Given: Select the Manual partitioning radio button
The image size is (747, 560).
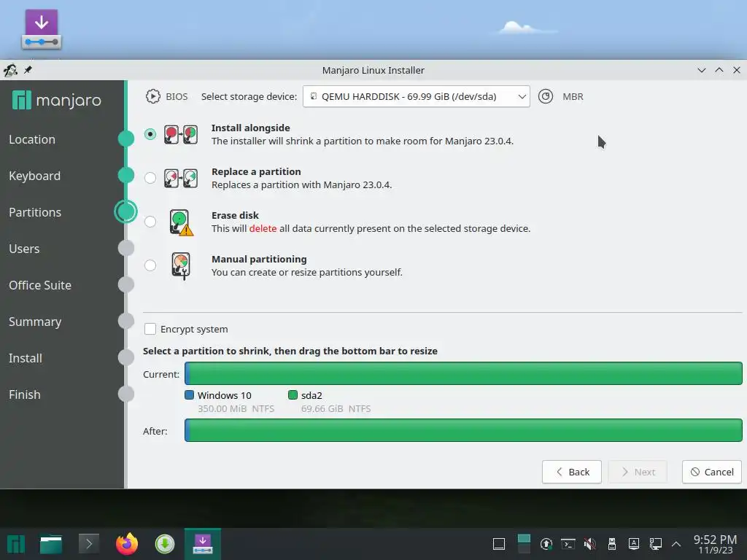Looking at the screenshot, I should coord(150,265).
